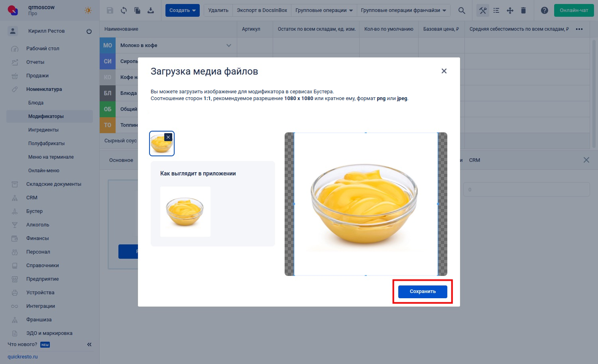Open the table columns options menu
598x364 pixels.
(x=579, y=29)
